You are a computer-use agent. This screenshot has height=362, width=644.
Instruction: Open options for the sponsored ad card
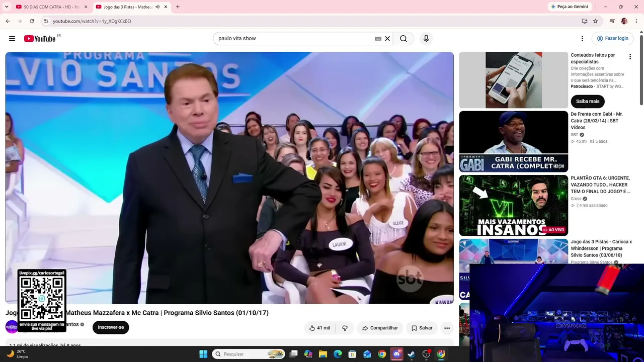(x=630, y=57)
